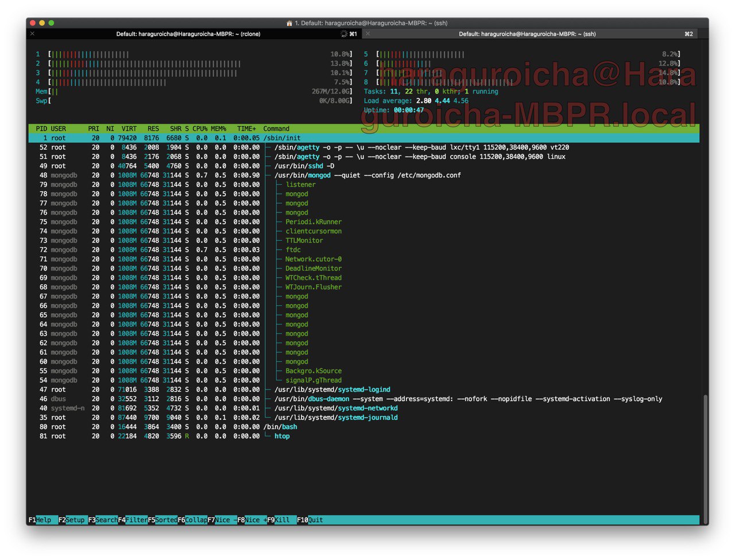Sort by the MEM% column header
Screen dimensions: 735x560
pos(219,129)
